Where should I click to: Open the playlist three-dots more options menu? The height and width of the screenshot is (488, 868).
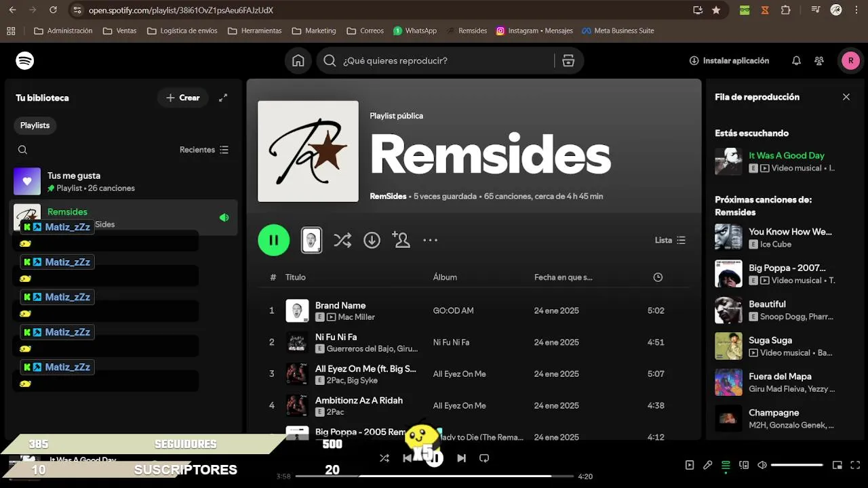tap(431, 240)
